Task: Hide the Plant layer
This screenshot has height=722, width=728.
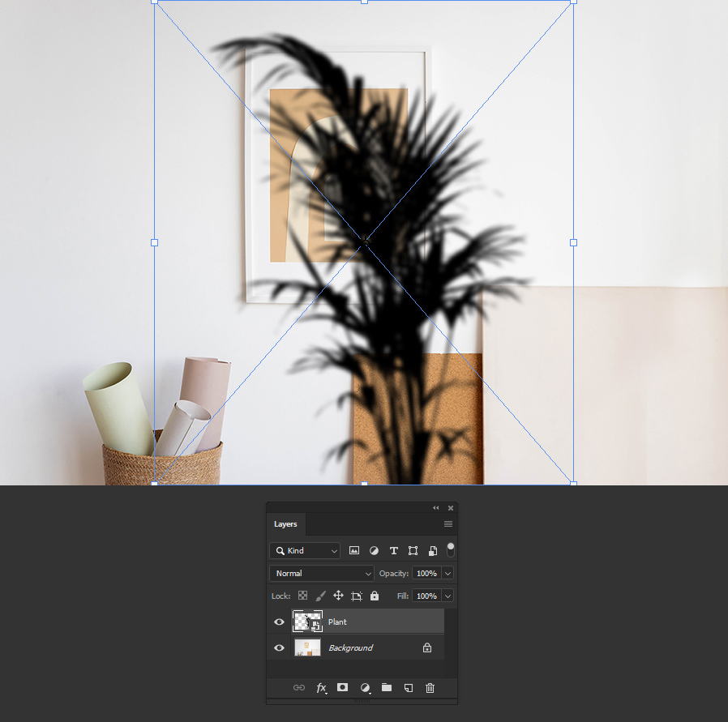Action: click(x=279, y=622)
